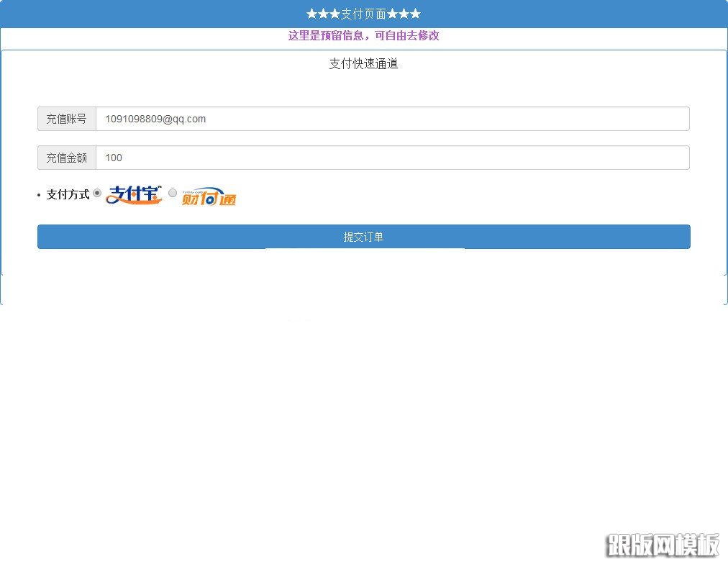Choose the Tenpay payment radio button

coord(173,193)
